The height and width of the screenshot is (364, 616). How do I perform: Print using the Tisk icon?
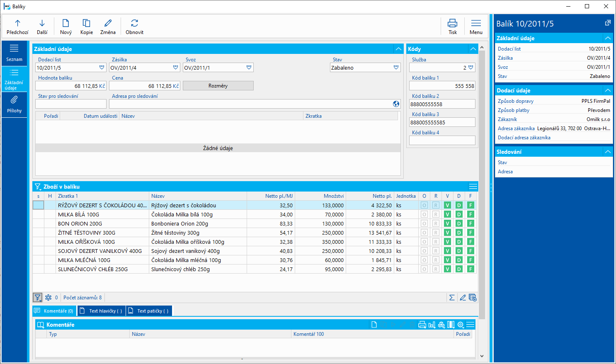click(x=452, y=24)
